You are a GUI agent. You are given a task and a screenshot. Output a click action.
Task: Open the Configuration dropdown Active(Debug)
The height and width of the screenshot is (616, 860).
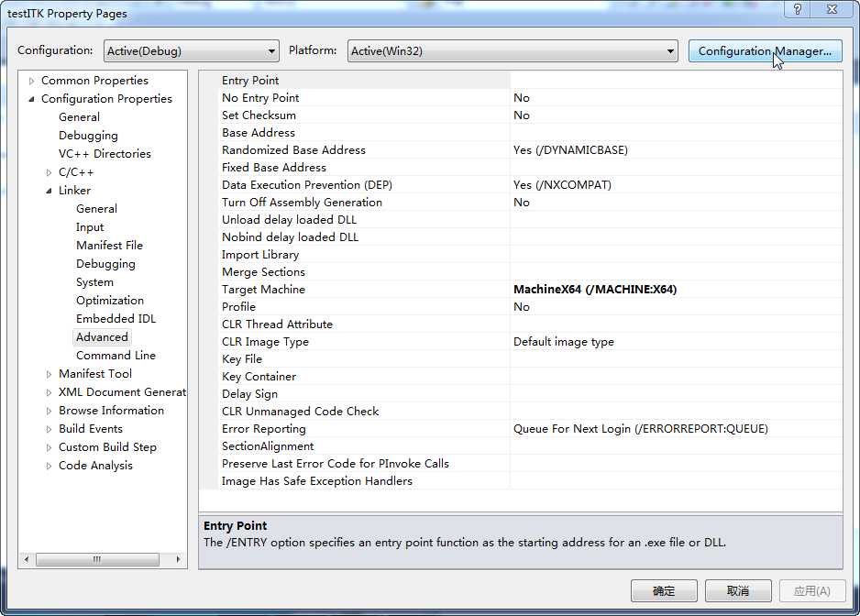(x=191, y=51)
